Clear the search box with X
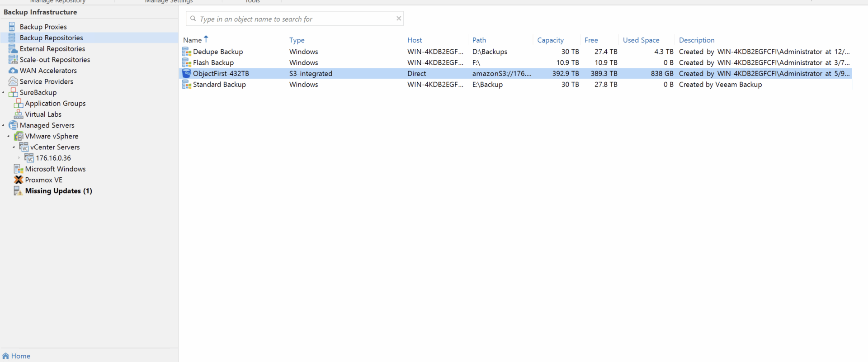 coord(399,19)
